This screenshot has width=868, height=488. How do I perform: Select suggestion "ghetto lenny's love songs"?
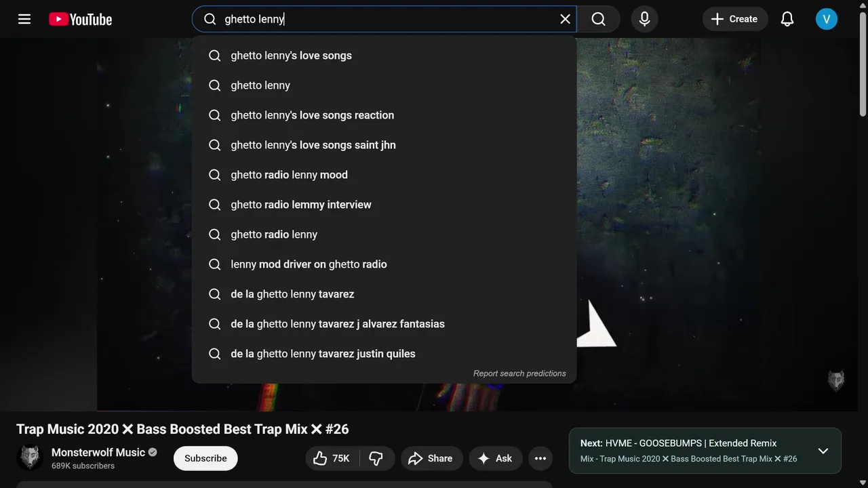384,56
